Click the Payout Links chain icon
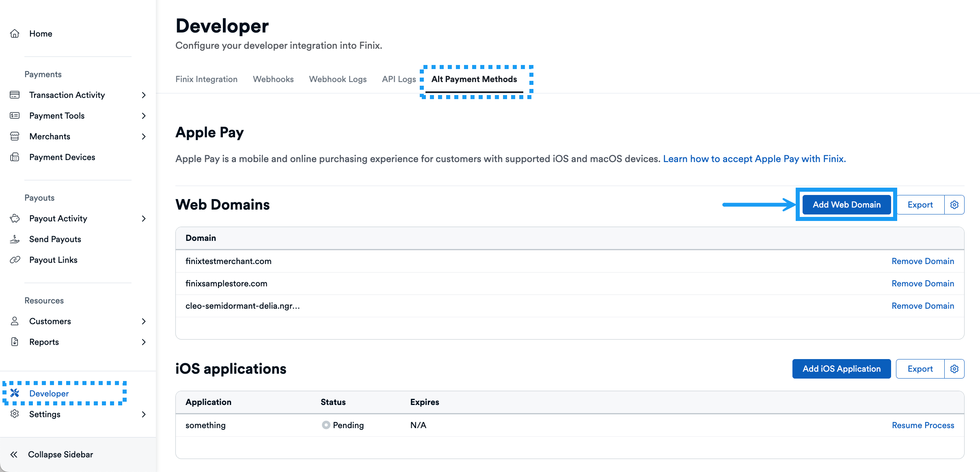 [15, 260]
